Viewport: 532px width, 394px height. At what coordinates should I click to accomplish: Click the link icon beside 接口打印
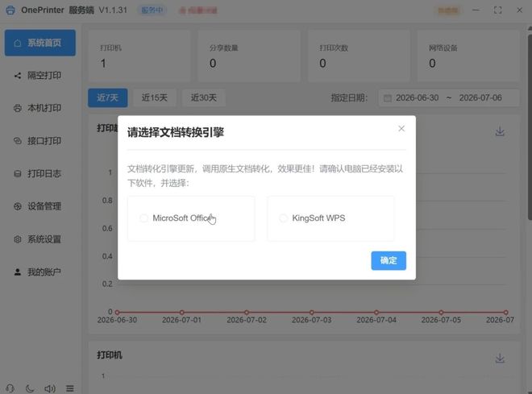(x=18, y=141)
